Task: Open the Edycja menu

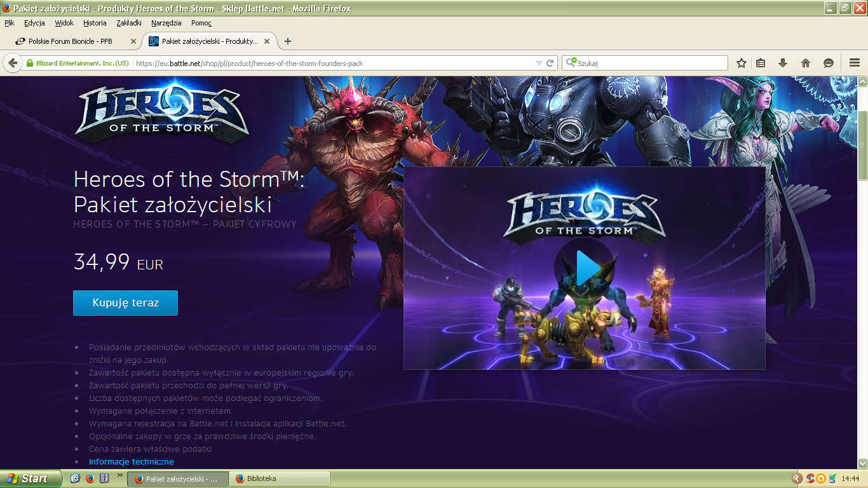Action: pyautogui.click(x=34, y=23)
